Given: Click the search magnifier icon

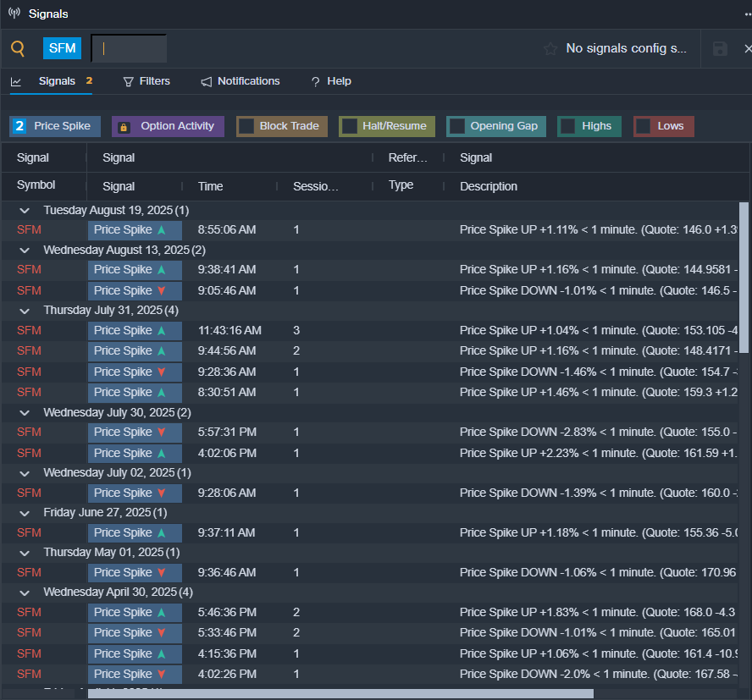Looking at the screenshot, I should point(18,48).
